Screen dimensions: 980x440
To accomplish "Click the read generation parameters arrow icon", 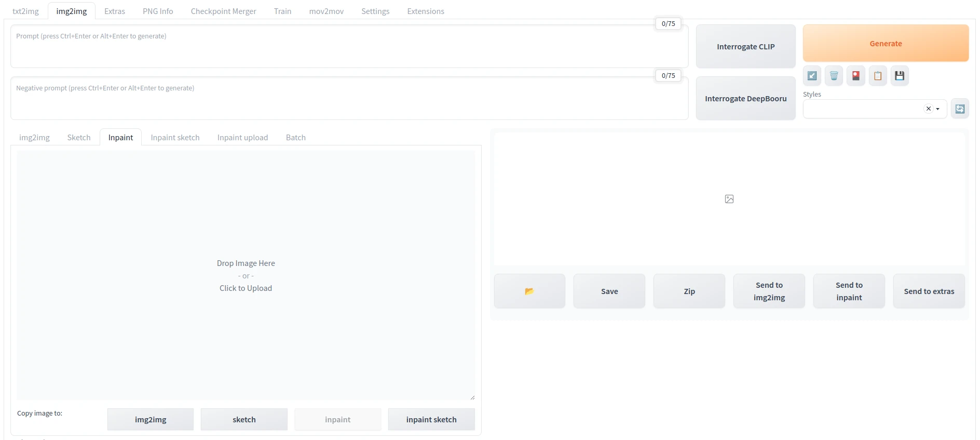I will (812, 76).
